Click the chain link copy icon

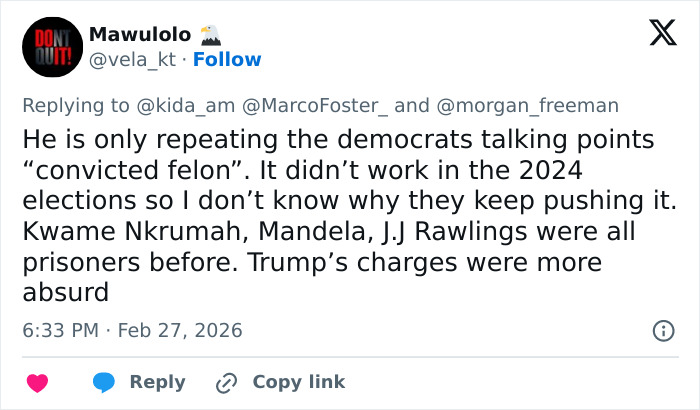226,382
